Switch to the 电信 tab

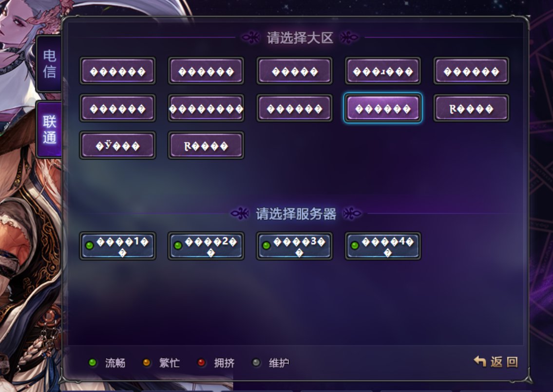click(49, 64)
